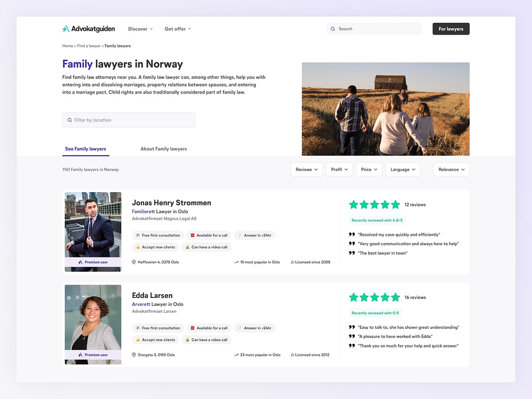Toggle the 'Free first consultation' badge for Jonas

point(158,235)
